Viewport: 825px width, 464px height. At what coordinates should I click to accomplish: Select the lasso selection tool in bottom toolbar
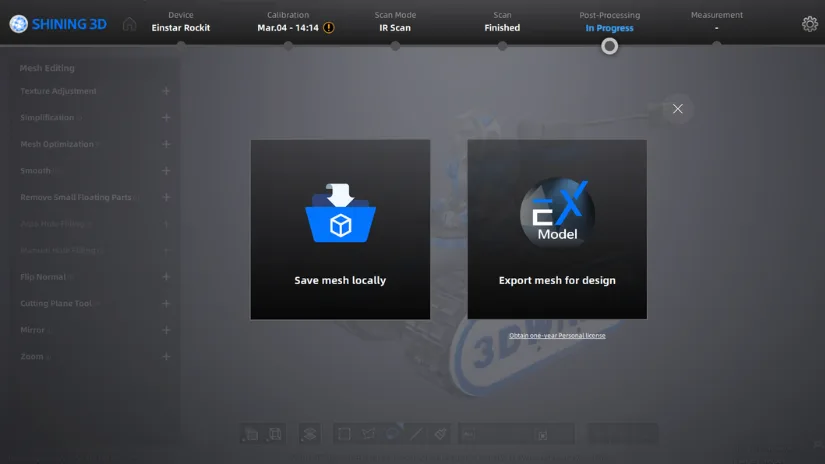click(x=393, y=434)
